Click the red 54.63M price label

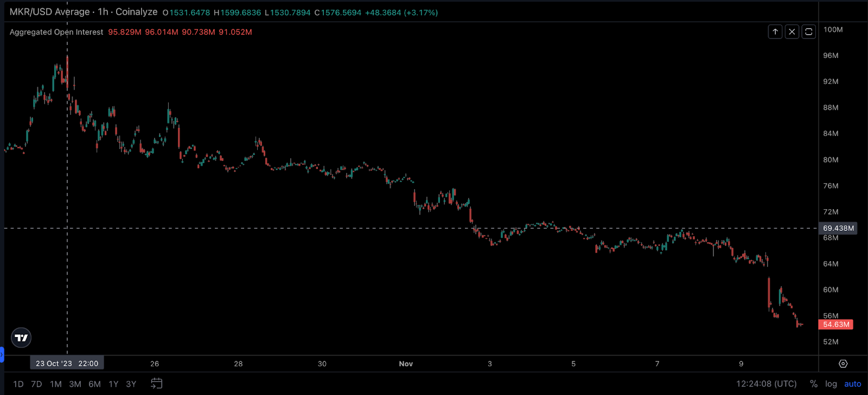(836, 325)
